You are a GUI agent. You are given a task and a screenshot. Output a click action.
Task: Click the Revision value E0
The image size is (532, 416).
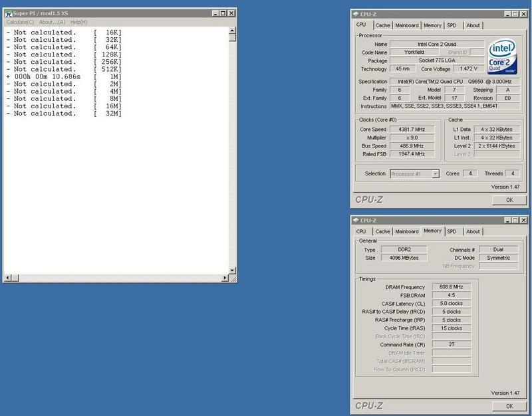[x=507, y=98]
